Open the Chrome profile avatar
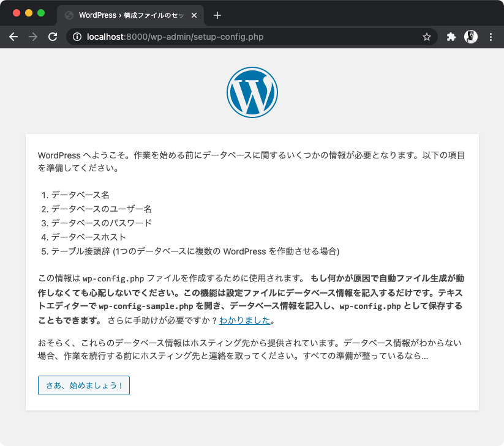 [471, 37]
